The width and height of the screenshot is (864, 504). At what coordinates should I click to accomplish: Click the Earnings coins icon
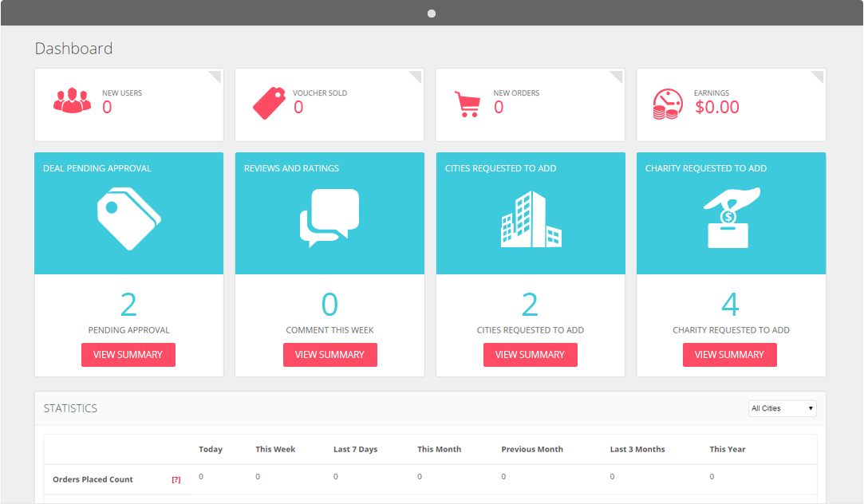(x=667, y=104)
